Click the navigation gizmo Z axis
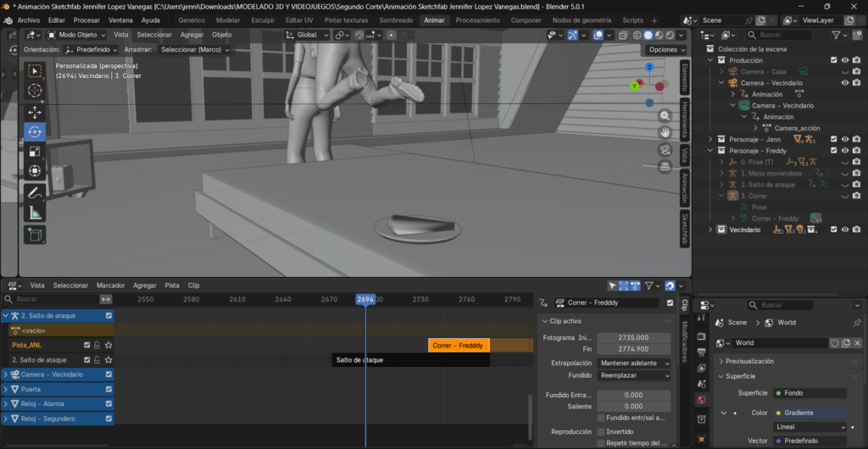The image size is (868, 449). click(x=650, y=68)
